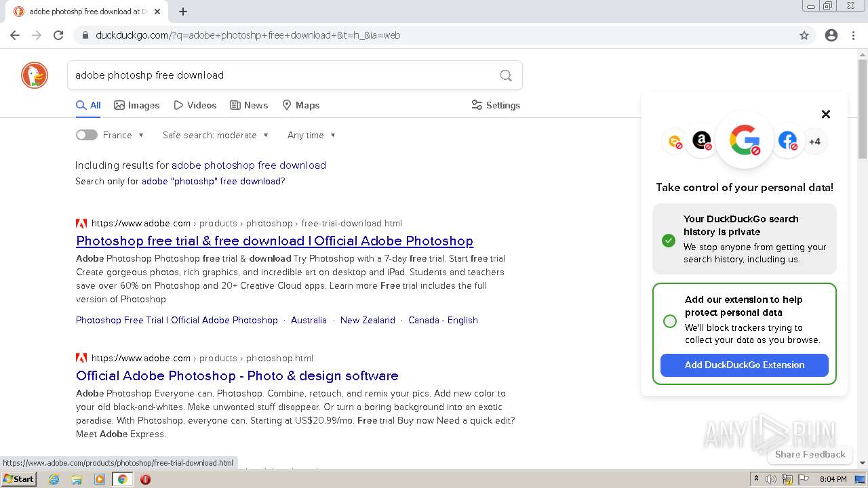Bookmark this page with the star icon
The image size is (868, 488).
pyautogui.click(x=804, y=35)
